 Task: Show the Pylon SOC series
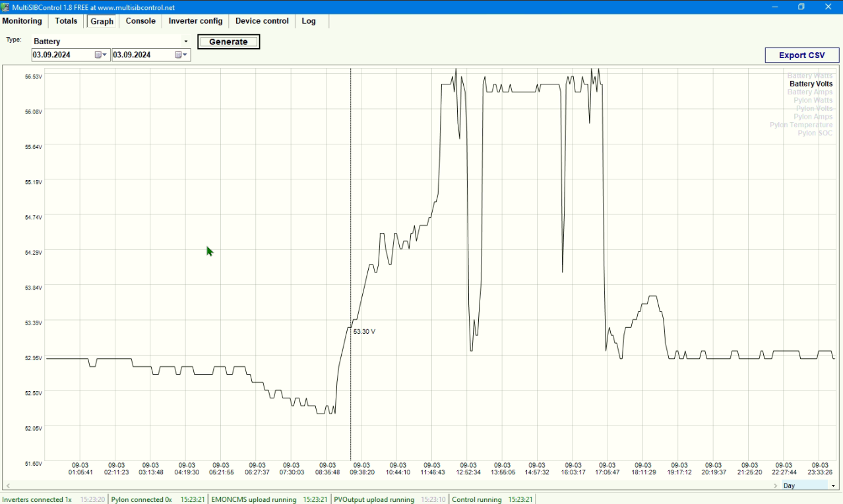[815, 133]
